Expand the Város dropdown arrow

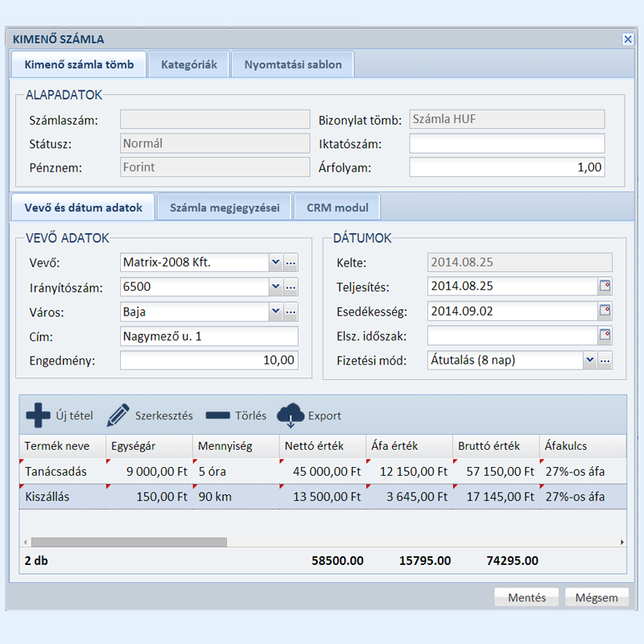pyautogui.click(x=275, y=312)
